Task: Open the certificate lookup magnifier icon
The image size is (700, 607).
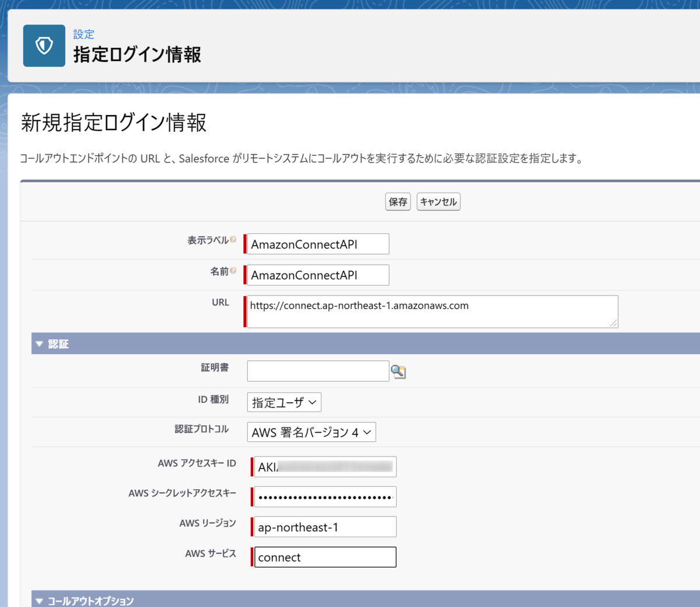Action: tap(398, 371)
